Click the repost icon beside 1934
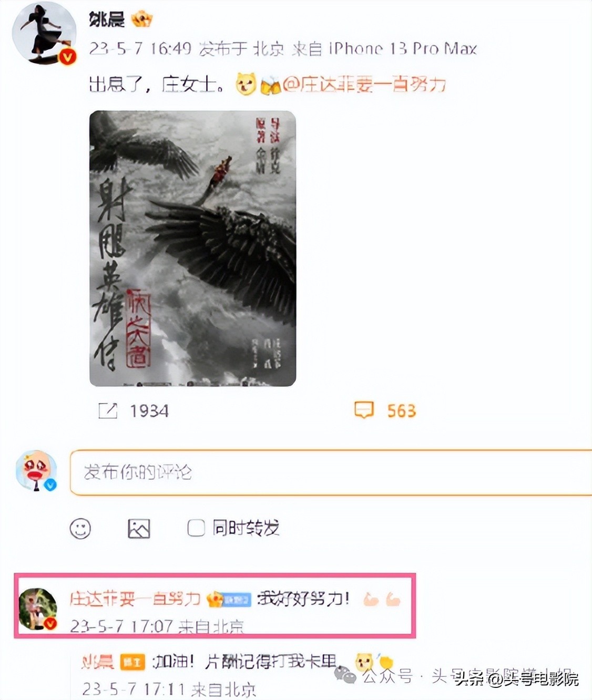Viewport: 592px width, 700px height. 108,411
